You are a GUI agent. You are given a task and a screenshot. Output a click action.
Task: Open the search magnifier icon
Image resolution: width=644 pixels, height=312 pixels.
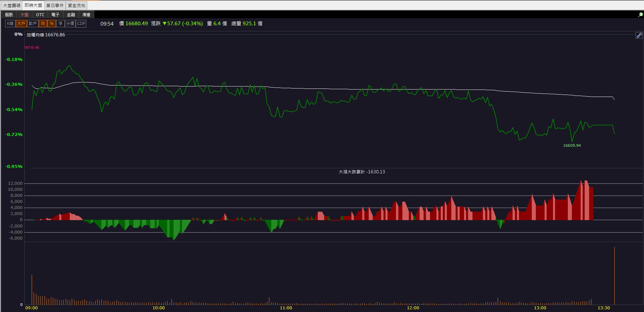click(x=640, y=15)
